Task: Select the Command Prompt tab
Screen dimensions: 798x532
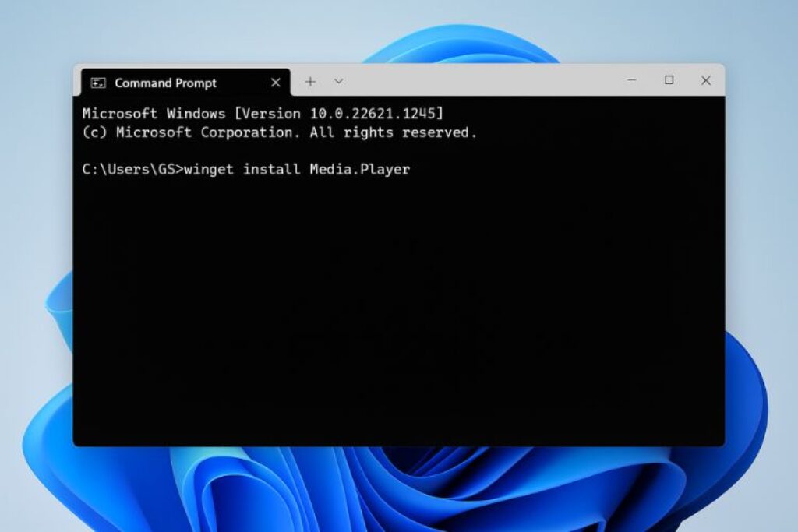Action: (x=185, y=83)
